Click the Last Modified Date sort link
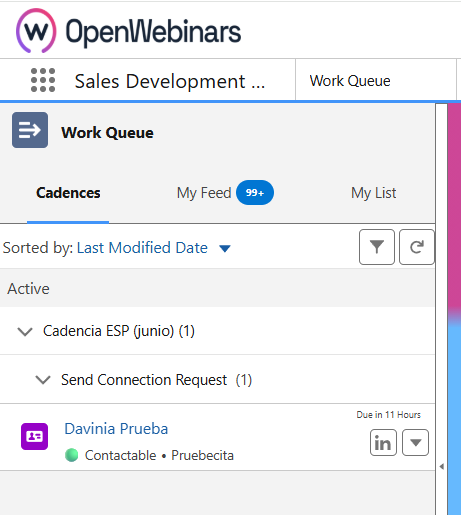Viewport: 461px width, 515px height. click(x=142, y=248)
